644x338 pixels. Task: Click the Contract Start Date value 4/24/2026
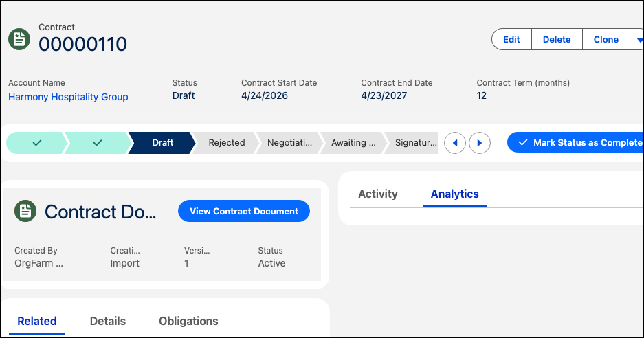[265, 95]
